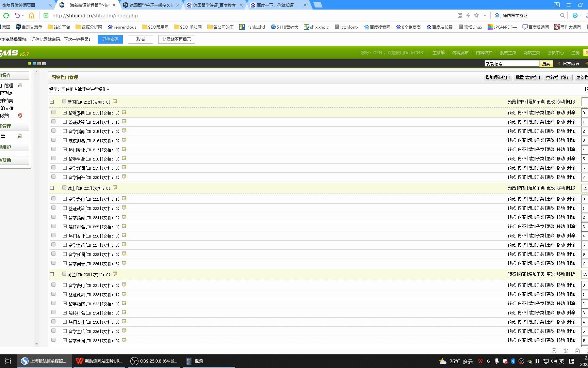Click 增加顶级栏目 button
This screenshot has height=368, width=588.
[497, 77]
